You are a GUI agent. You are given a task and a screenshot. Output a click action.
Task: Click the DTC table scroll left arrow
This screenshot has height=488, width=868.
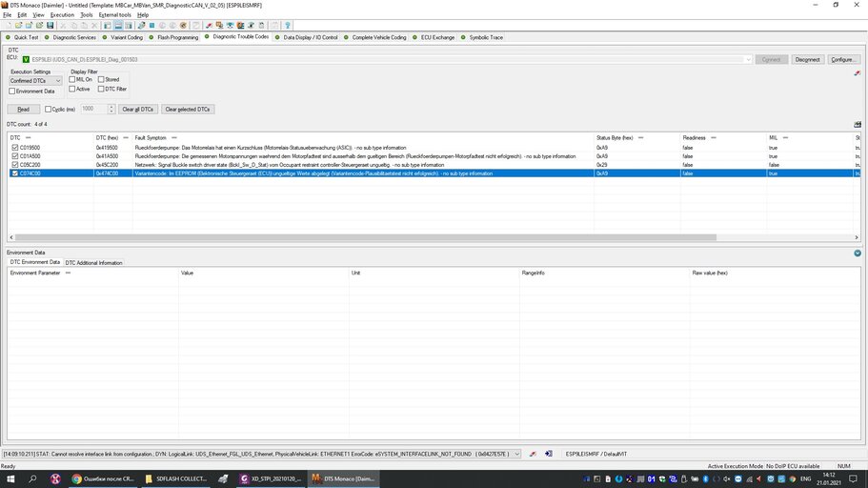[11, 237]
